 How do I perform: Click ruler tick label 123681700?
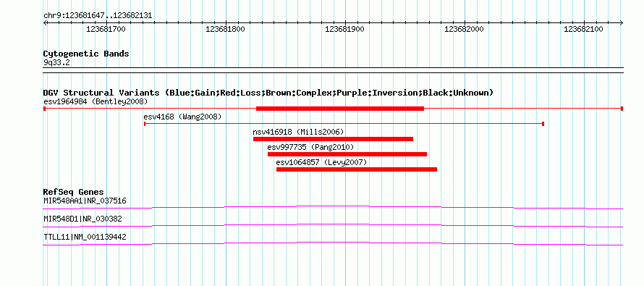(x=106, y=29)
